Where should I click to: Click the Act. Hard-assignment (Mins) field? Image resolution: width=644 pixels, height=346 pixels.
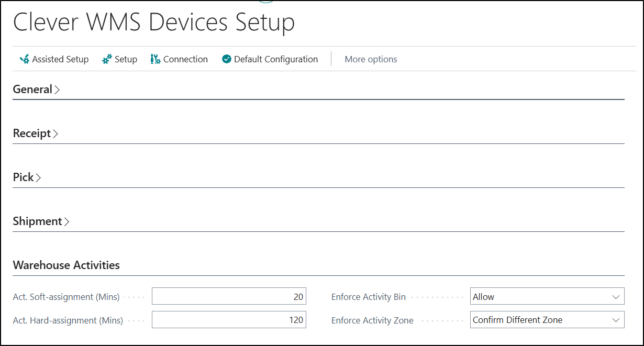click(x=229, y=320)
